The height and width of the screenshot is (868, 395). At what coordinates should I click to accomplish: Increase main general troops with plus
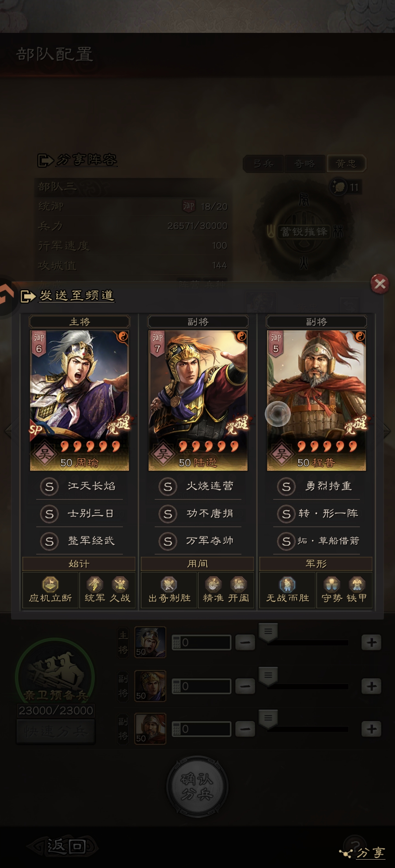(x=372, y=643)
